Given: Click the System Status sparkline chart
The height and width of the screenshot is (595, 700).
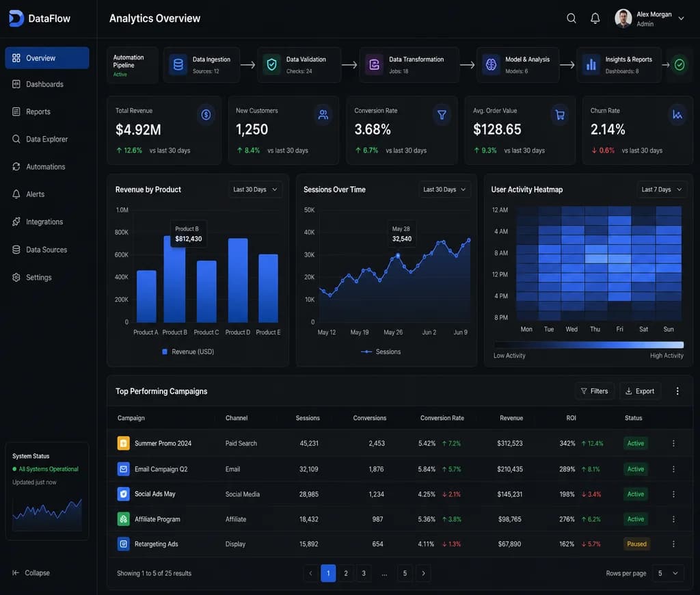Looking at the screenshot, I should click(x=47, y=514).
